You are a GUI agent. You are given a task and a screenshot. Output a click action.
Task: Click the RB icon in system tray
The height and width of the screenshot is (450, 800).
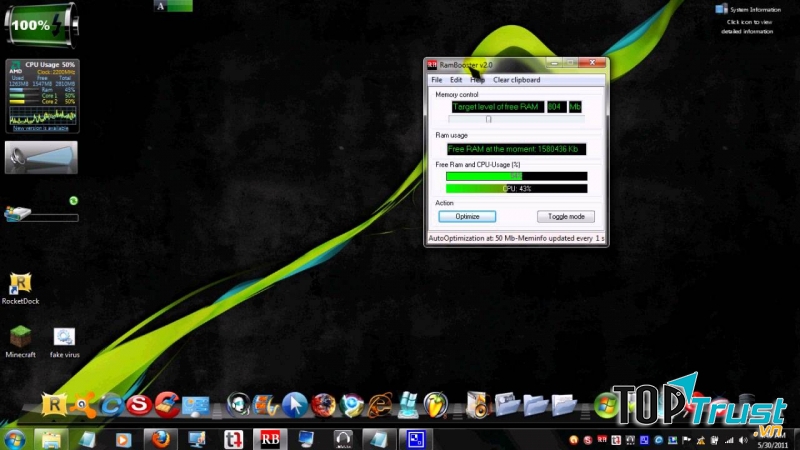[x=602, y=439]
